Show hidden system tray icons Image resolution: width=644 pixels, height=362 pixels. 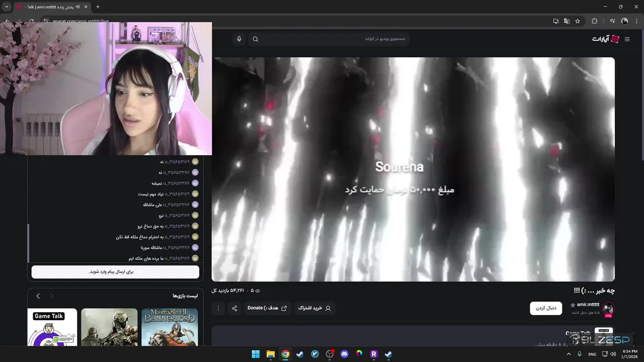569,354
